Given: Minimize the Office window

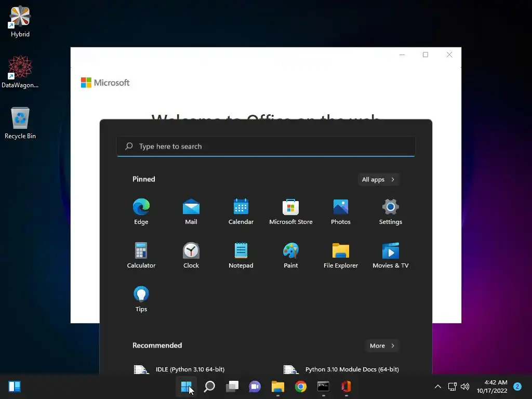Looking at the screenshot, I should [402, 55].
